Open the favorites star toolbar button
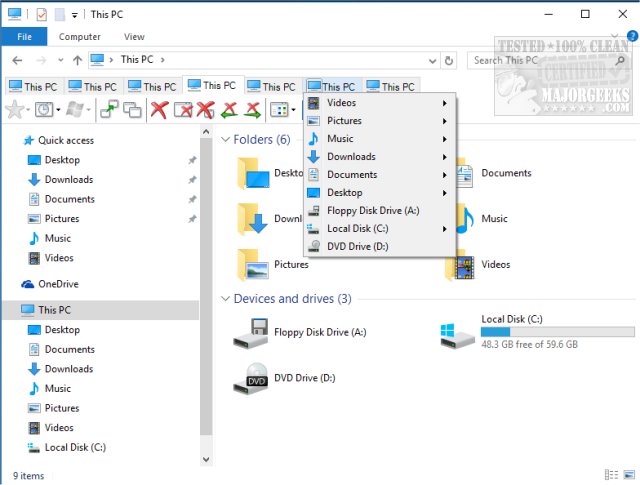Screen dimensions: 640x485 point(15,109)
